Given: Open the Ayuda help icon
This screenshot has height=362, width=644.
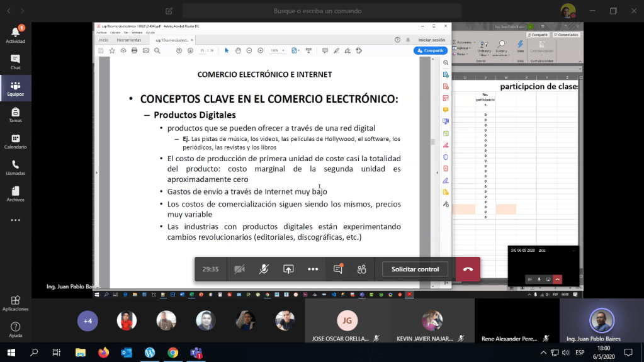Looking at the screenshot, I should (15, 329).
